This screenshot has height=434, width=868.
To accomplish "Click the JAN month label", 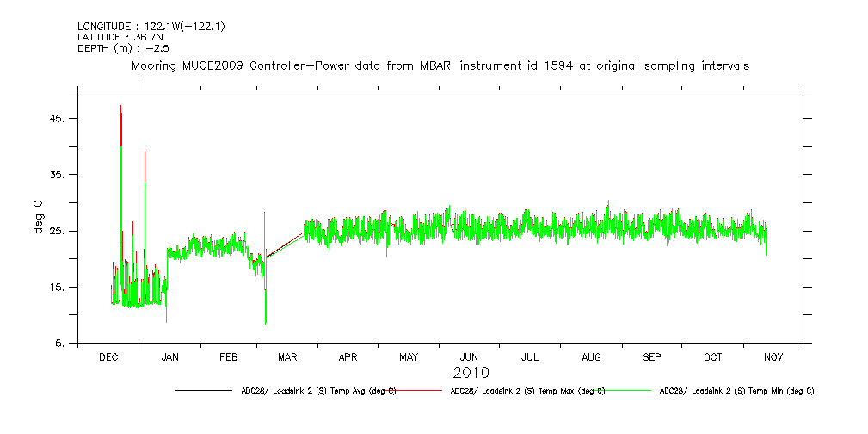I will click(x=170, y=356).
